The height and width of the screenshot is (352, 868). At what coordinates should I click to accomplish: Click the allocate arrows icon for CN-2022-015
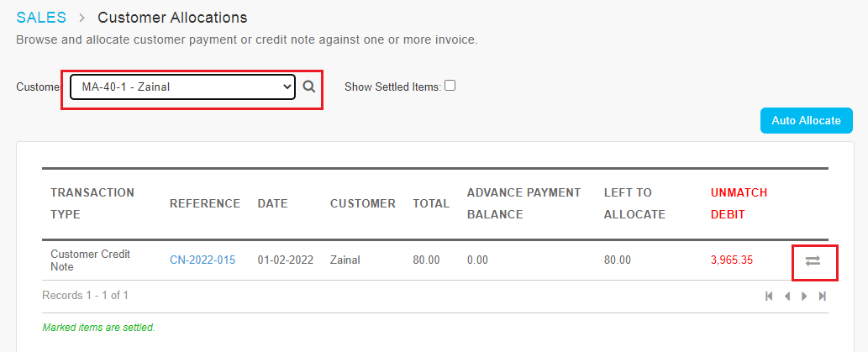813,260
